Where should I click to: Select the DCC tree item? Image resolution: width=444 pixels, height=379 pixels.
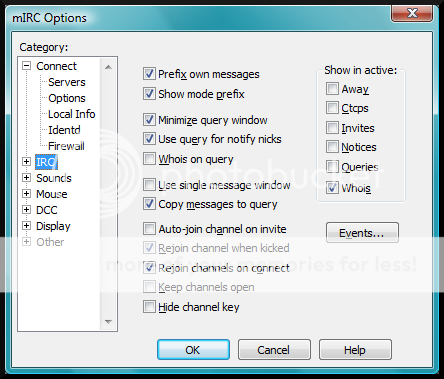pos(47,210)
